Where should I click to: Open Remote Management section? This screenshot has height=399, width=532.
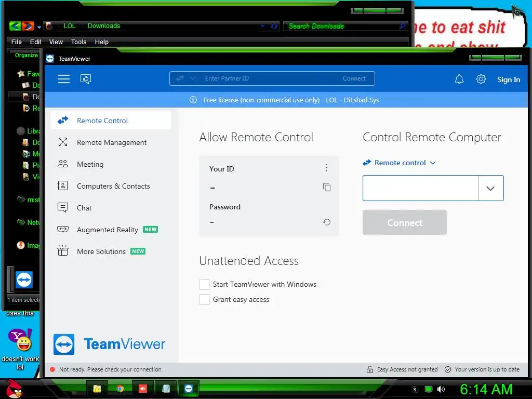pos(111,142)
